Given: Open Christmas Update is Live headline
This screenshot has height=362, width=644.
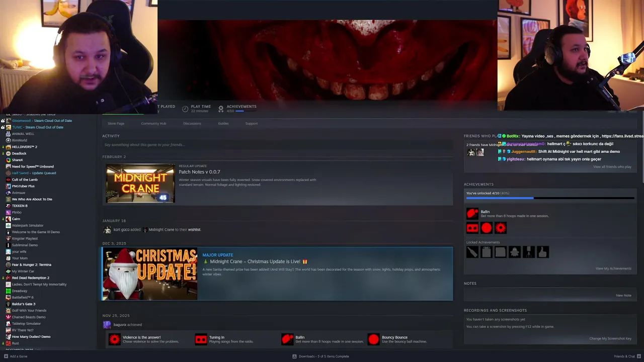Looking at the screenshot, I should pos(255,261).
